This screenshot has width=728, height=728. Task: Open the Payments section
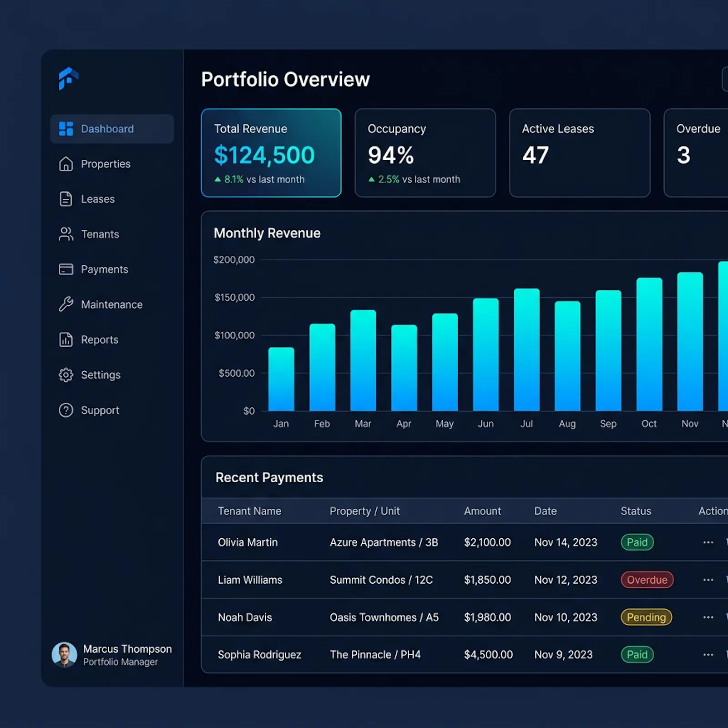[112, 269]
